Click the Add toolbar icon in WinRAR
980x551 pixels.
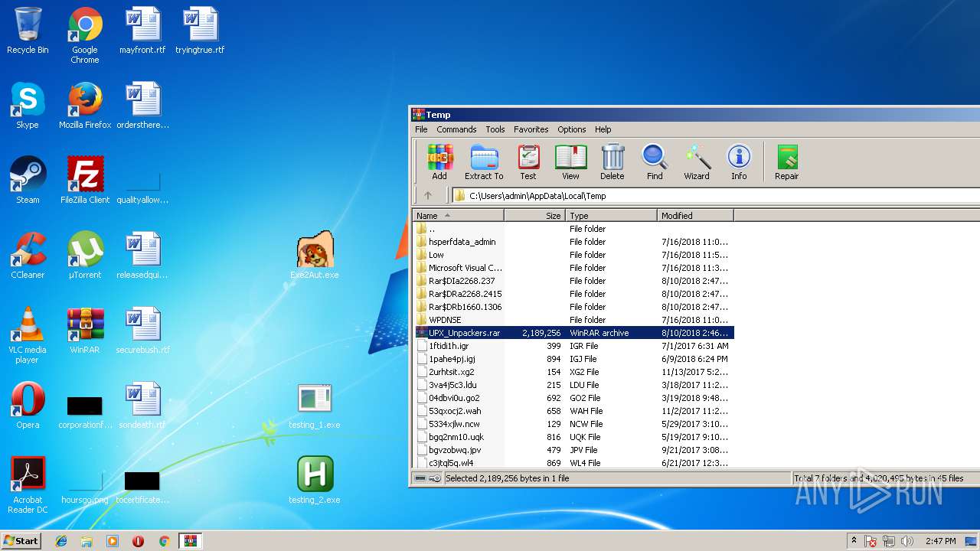[x=439, y=161]
